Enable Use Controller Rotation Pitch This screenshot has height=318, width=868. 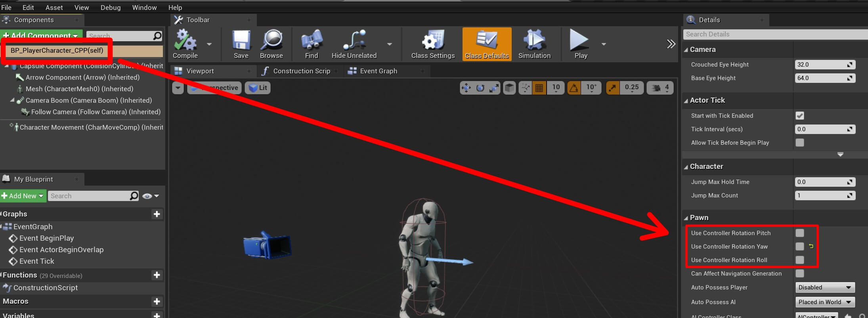click(800, 233)
